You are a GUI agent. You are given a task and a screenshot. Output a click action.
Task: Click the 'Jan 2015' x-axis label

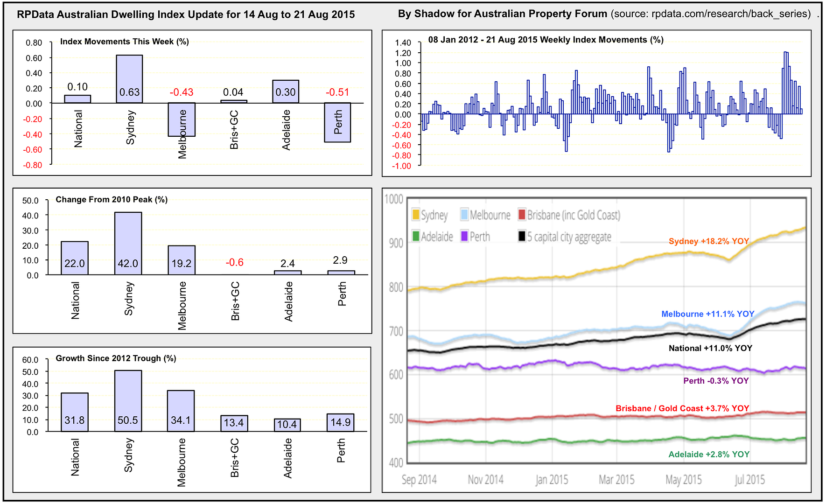pyautogui.click(x=552, y=480)
